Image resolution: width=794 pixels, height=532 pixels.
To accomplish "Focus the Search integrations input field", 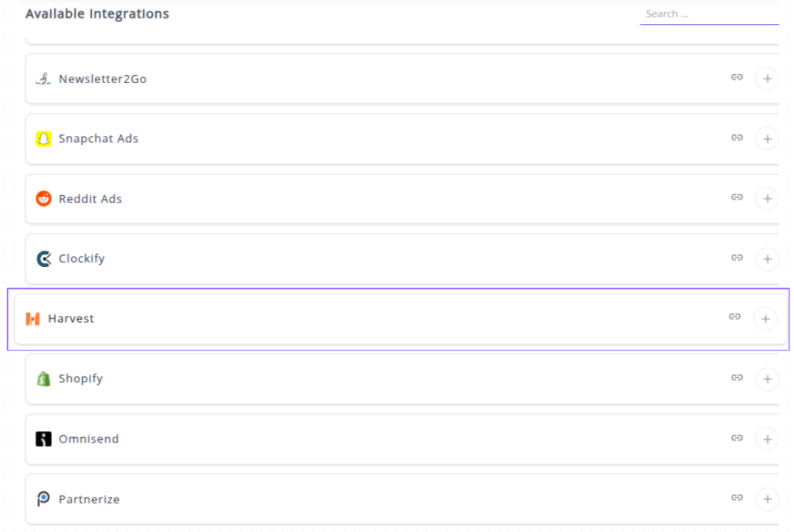I will click(709, 14).
